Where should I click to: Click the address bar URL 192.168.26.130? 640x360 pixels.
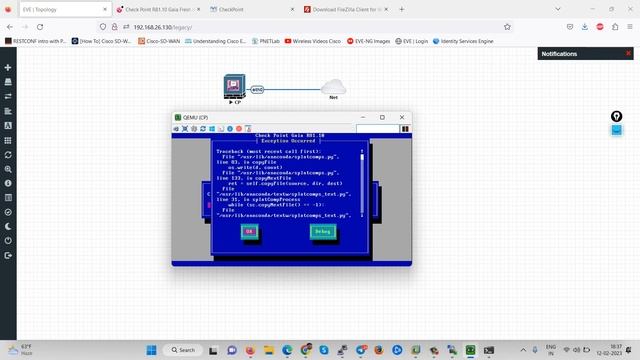point(162,27)
